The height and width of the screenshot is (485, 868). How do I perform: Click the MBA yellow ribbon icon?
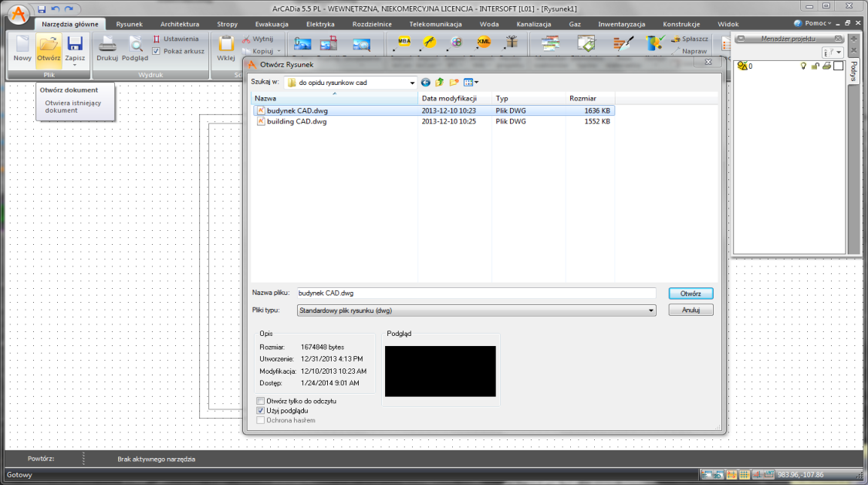(x=404, y=42)
